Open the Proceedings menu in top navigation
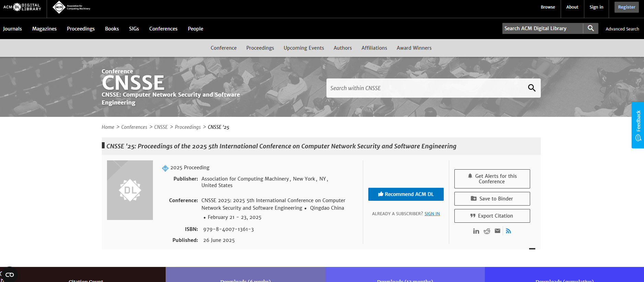The height and width of the screenshot is (282, 644). [81, 29]
